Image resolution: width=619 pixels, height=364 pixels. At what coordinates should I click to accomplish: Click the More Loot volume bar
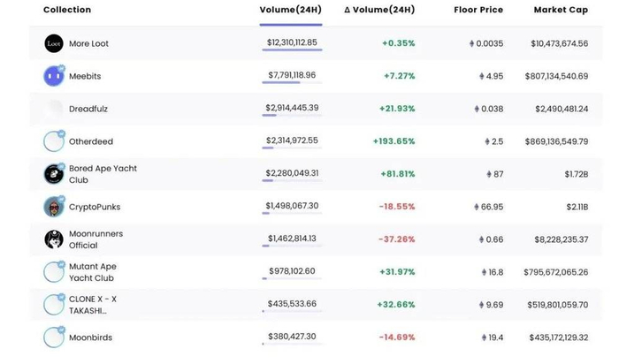tap(292, 51)
